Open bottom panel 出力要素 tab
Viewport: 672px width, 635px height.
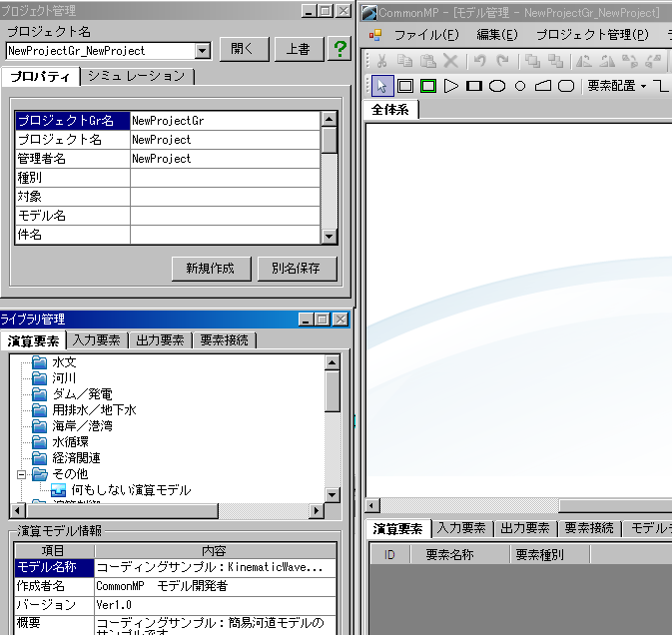click(x=525, y=528)
